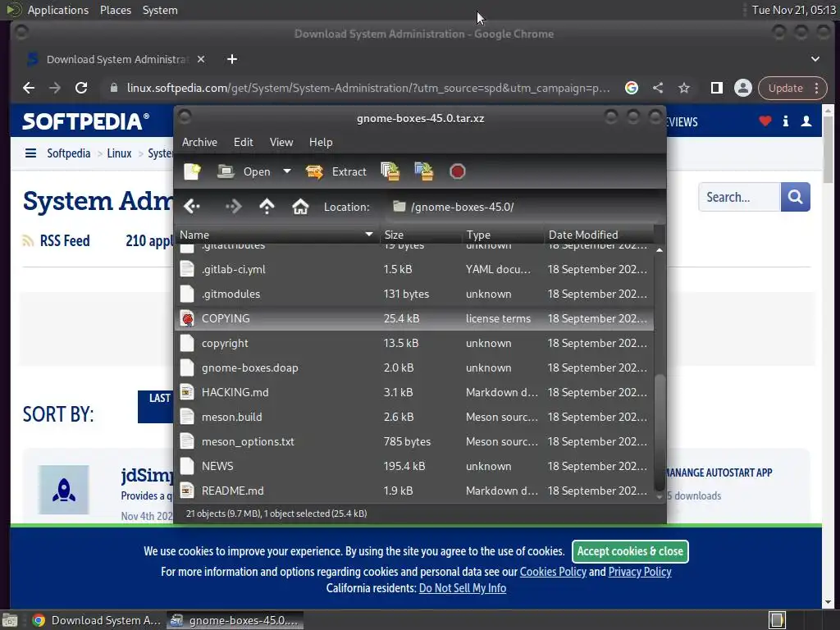Click the Softpedia user account icon
This screenshot has width=840, height=630.
[806, 121]
